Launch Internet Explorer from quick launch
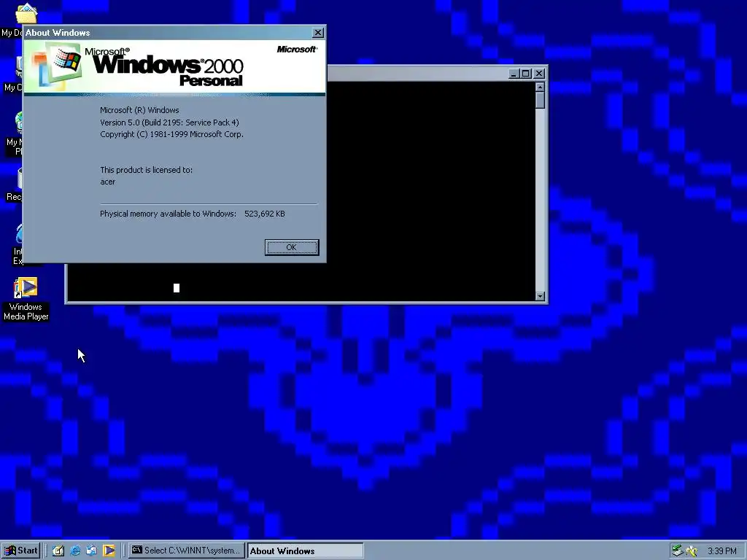The height and width of the screenshot is (560, 747). click(x=75, y=551)
